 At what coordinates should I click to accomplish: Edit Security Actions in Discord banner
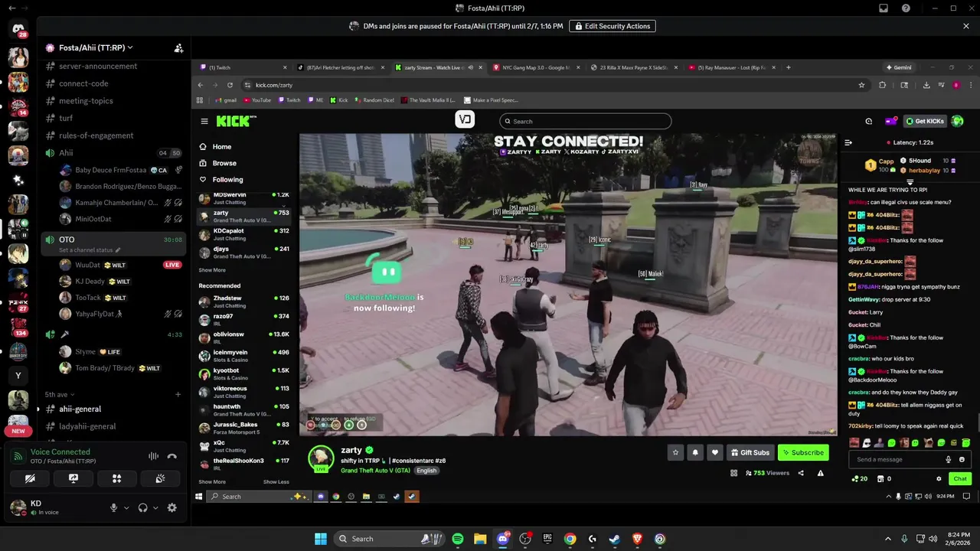[x=612, y=26]
